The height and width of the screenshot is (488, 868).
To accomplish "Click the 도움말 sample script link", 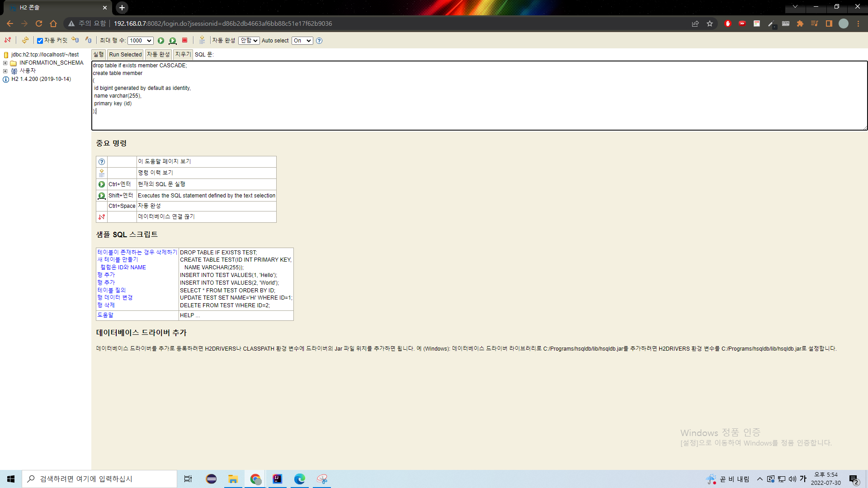I will click(x=105, y=315).
